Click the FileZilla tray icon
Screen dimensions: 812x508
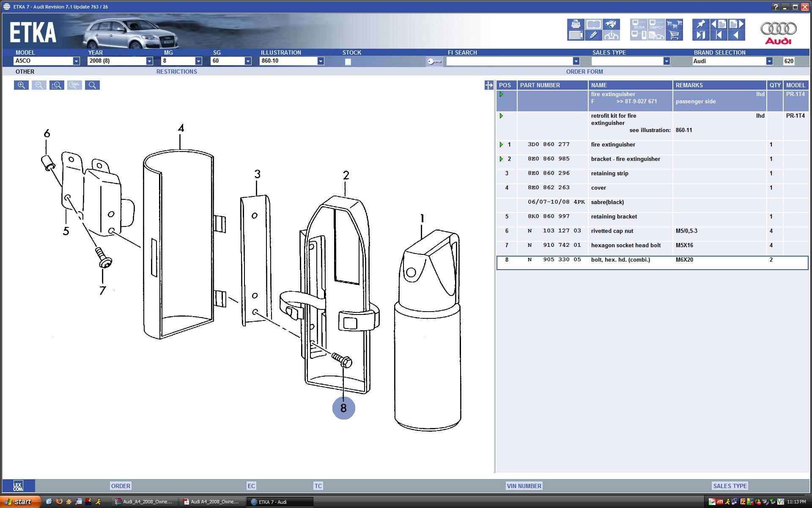(x=743, y=502)
